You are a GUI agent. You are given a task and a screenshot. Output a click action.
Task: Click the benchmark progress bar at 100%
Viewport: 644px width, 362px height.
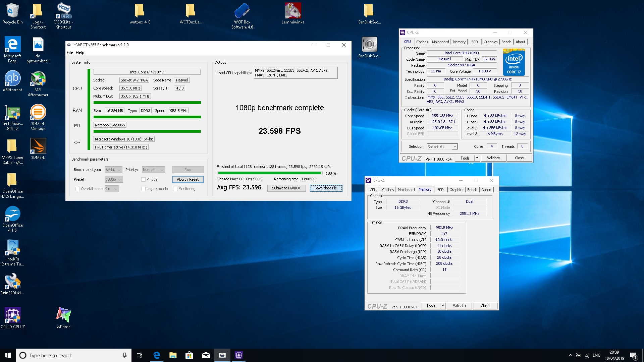pos(270,173)
